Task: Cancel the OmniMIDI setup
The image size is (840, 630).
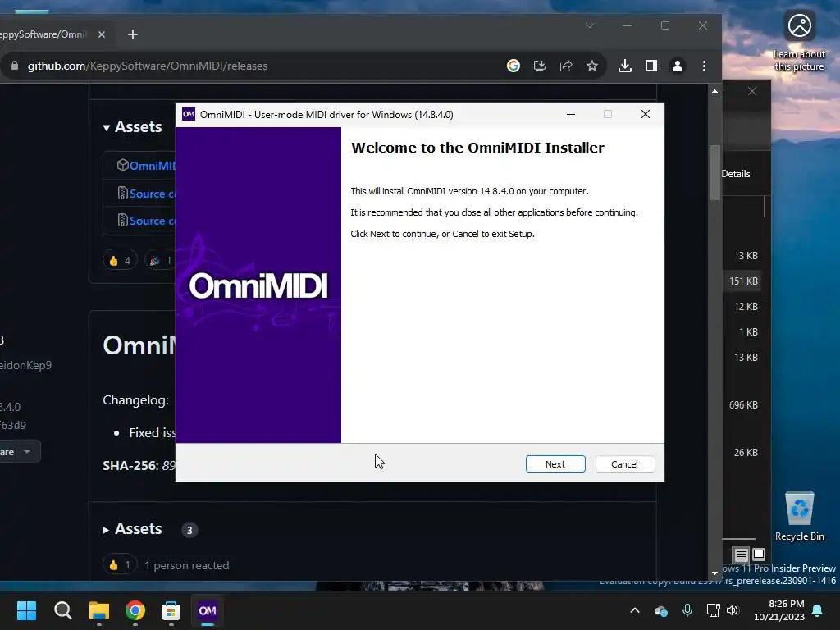Action: [624, 464]
